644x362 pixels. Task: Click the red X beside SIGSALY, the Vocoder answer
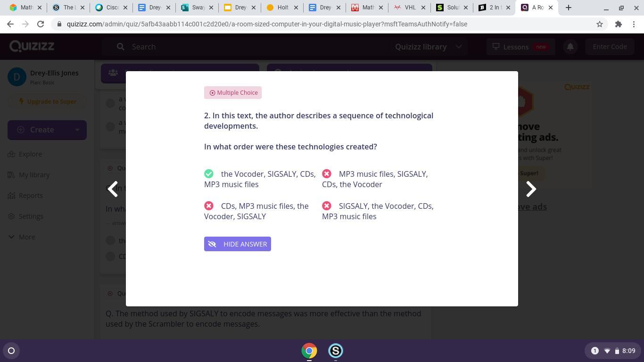point(327,206)
